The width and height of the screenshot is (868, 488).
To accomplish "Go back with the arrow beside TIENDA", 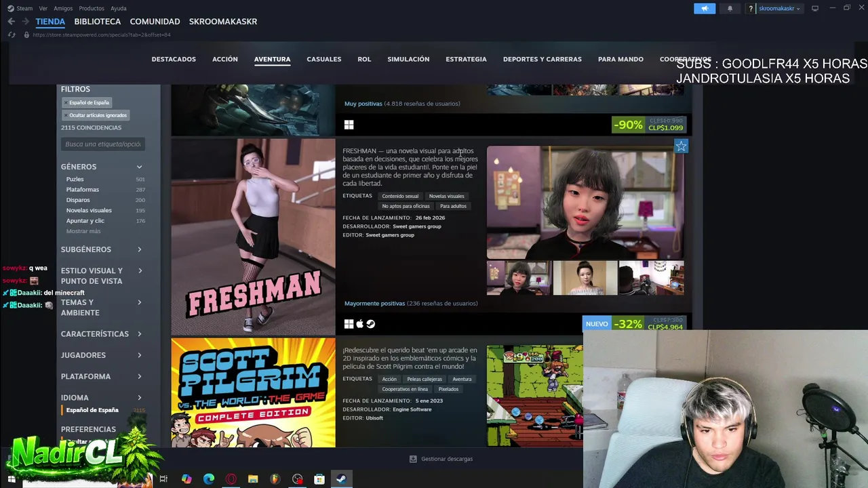I will pyautogui.click(x=12, y=22).
